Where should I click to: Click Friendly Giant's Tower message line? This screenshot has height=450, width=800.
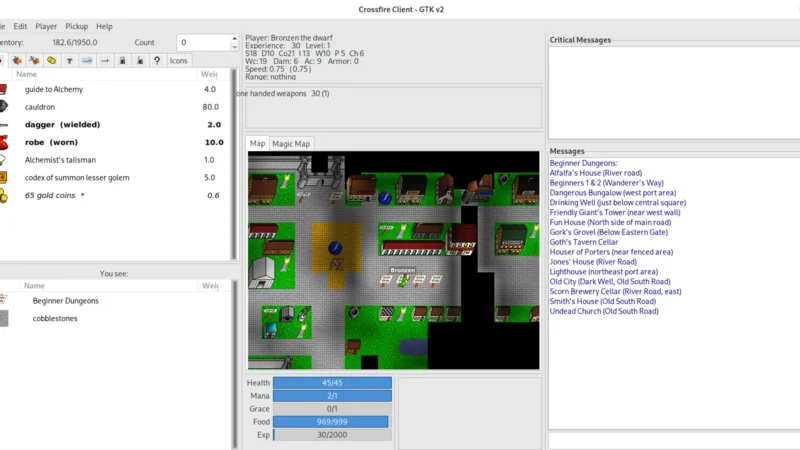pos(615,212)
